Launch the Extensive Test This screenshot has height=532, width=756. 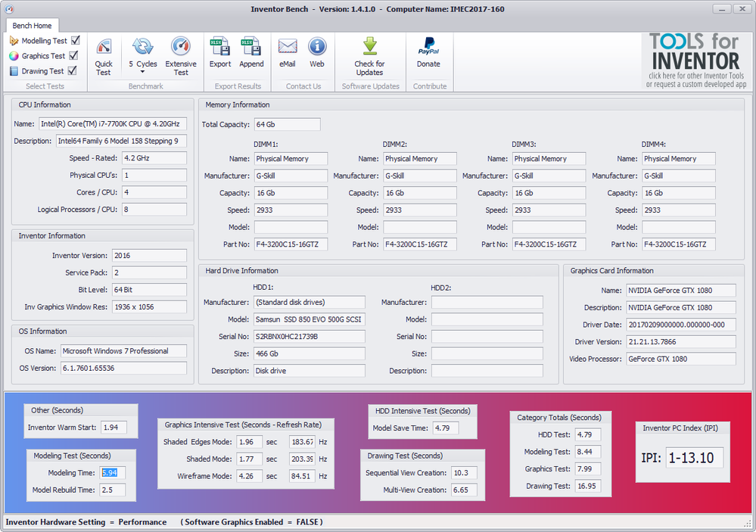coord(181,57)
